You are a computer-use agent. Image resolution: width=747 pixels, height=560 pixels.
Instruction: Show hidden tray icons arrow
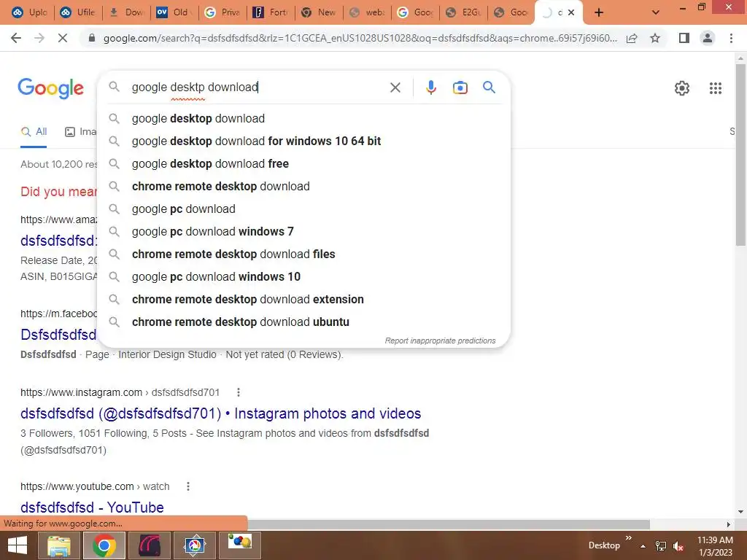point(643,546)
